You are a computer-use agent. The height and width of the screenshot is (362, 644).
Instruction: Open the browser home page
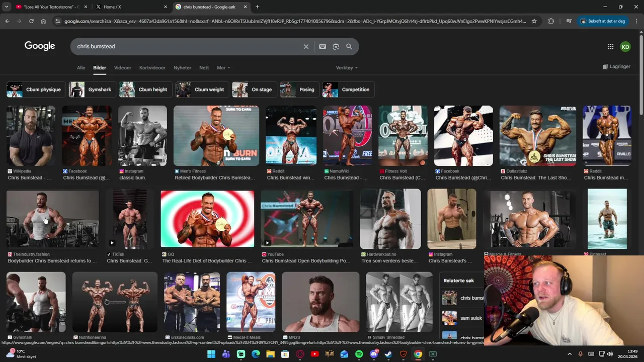43,21
